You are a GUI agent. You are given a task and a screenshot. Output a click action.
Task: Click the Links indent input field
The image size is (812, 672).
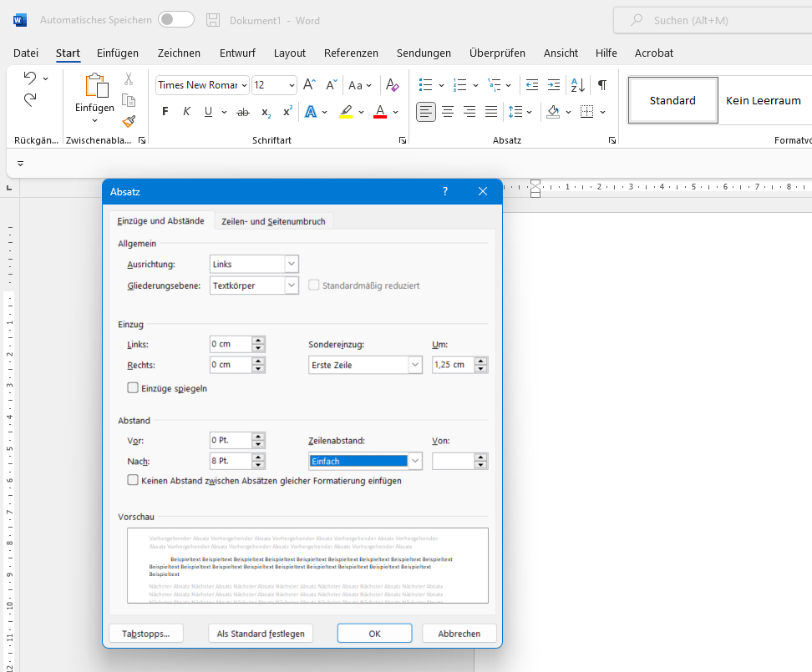tap(231, 344)
